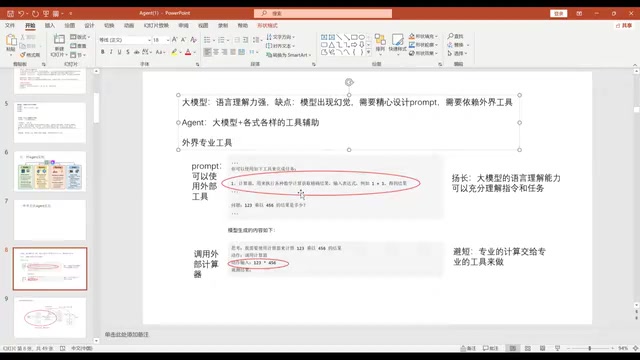Save the presentation from quick access toolbar

(10, 13)
